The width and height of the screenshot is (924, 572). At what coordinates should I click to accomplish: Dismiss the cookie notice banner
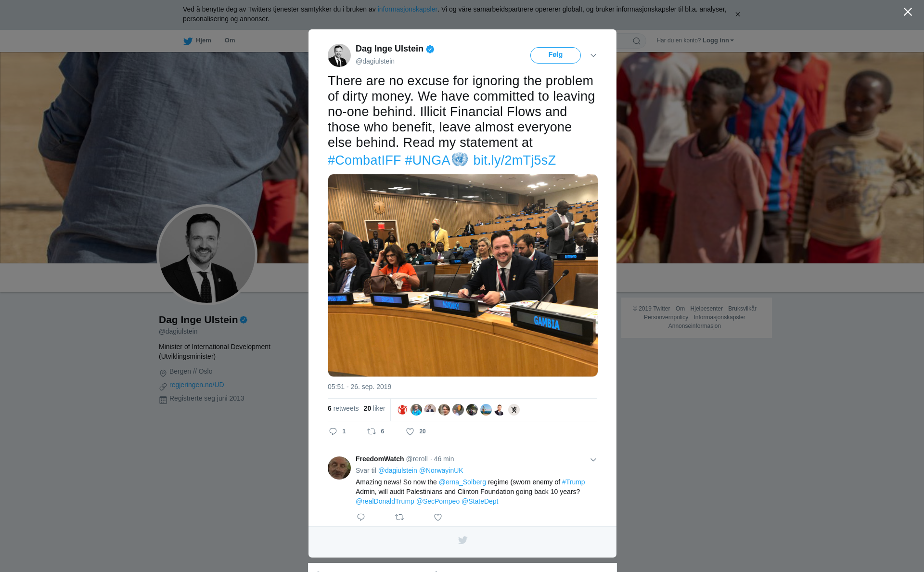737,14
